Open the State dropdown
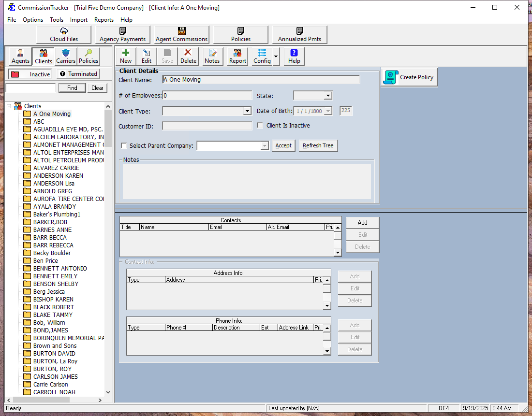The image size is (532, 416). (x=328, y=96)
